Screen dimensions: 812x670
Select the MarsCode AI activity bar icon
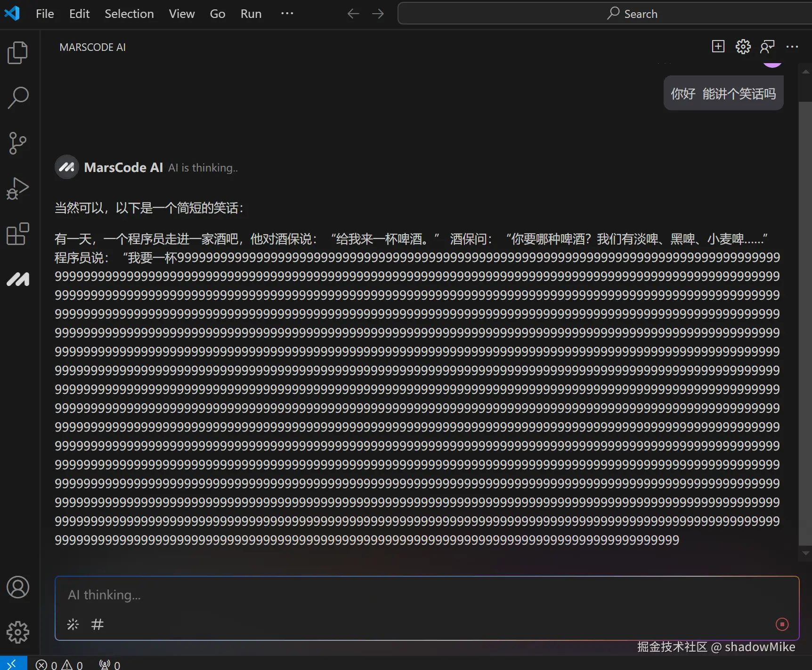(18, 279)
